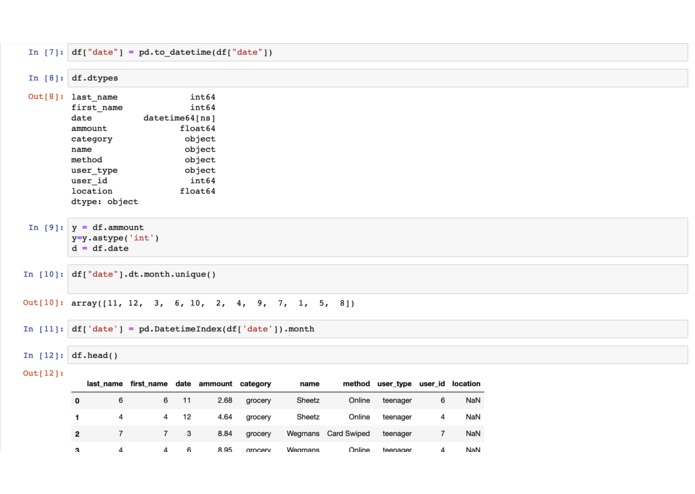Image resolution: width=695 pixels, height=494 pixels.
Task: Click the 'category' table column header
Action: tap(255, 384)
